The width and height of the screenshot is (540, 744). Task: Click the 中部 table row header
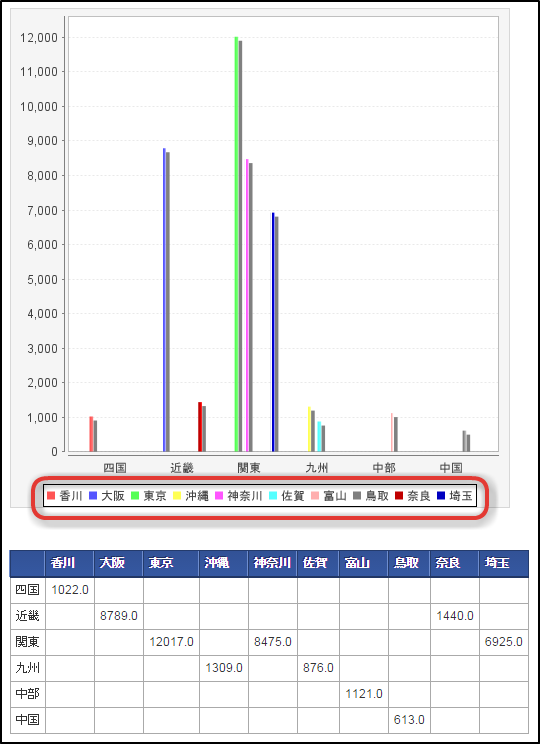(28, 694)
